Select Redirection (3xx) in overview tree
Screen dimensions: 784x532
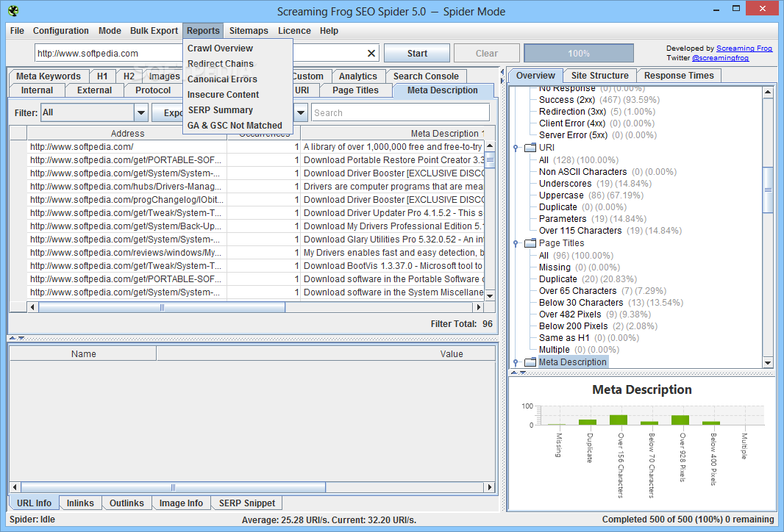[x=597, y=112]
